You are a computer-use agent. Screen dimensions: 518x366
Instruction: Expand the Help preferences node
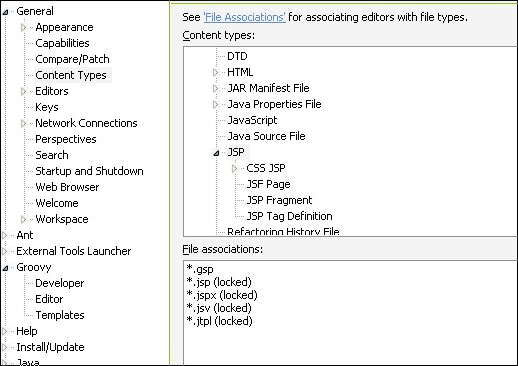[5, 331]
